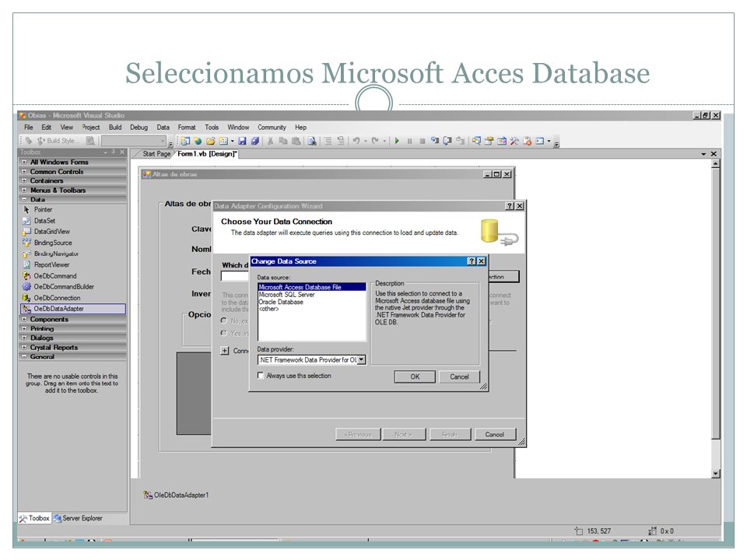Expand the Menus & Toolbars toolbox group

24,190
